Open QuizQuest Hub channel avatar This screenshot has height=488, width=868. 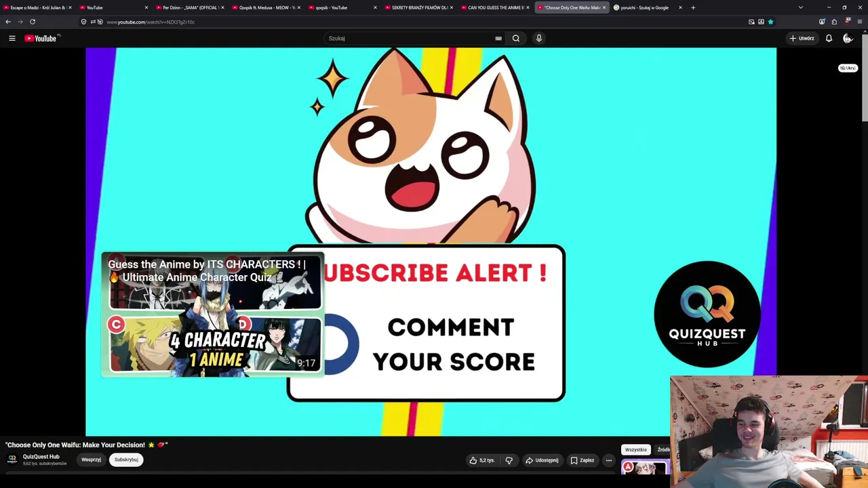point(12,460)
